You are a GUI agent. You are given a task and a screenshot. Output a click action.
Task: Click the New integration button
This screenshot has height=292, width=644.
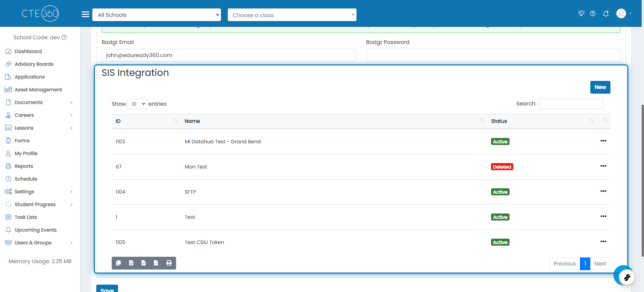pyautogui.click(x=600, y=87)
